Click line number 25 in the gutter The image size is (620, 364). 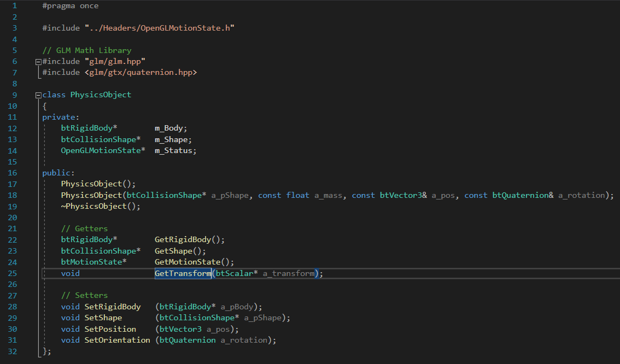[x=13, y=273]
